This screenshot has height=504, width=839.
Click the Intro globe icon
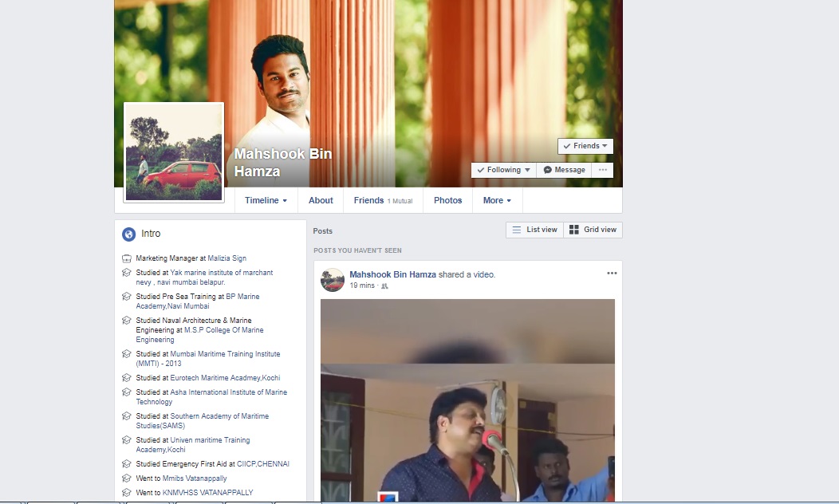pyautogui.click(x=128, y=234)
